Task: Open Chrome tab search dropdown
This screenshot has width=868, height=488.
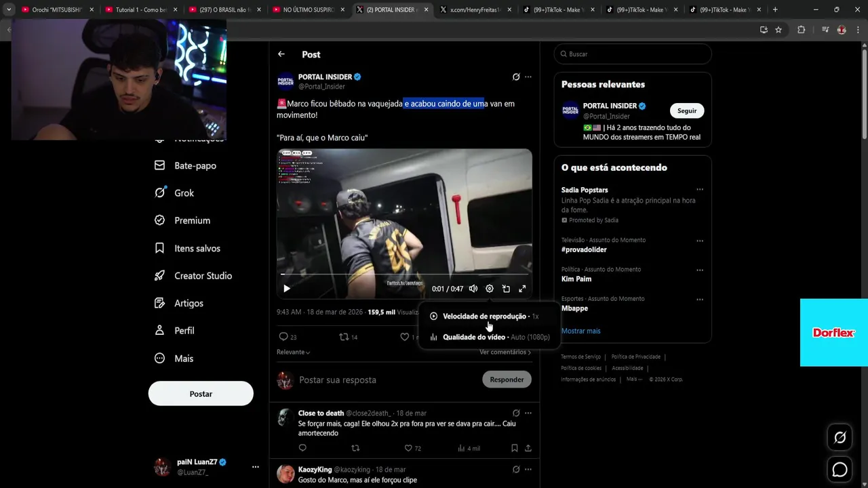Action: point(8,9)
